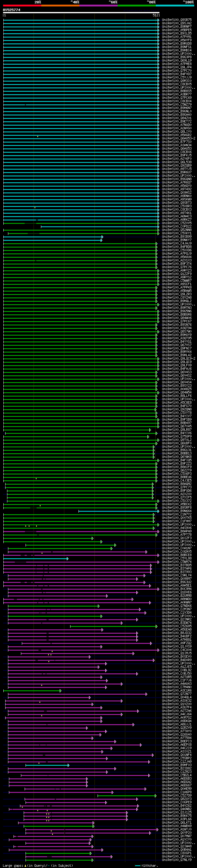Click hit UniRef100_Q6AU53-2
Viewport: 197px width, 868px height.
click(179, 139)
